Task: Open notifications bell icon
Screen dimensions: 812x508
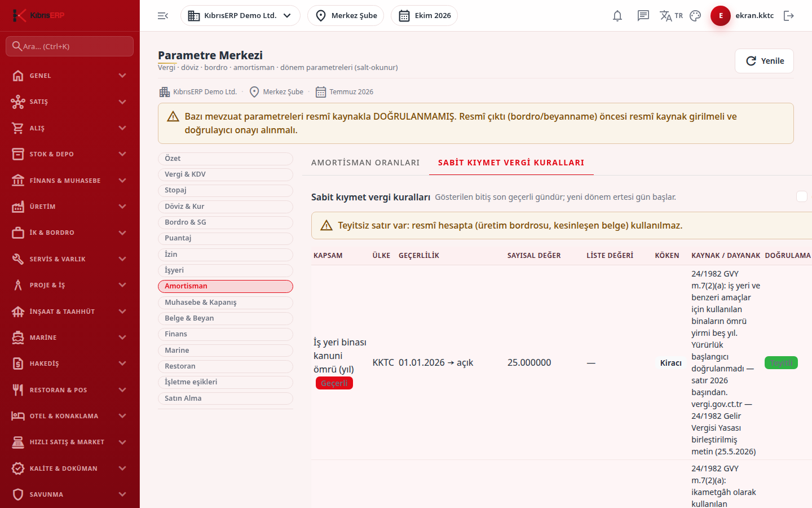Action: [617, 16]
